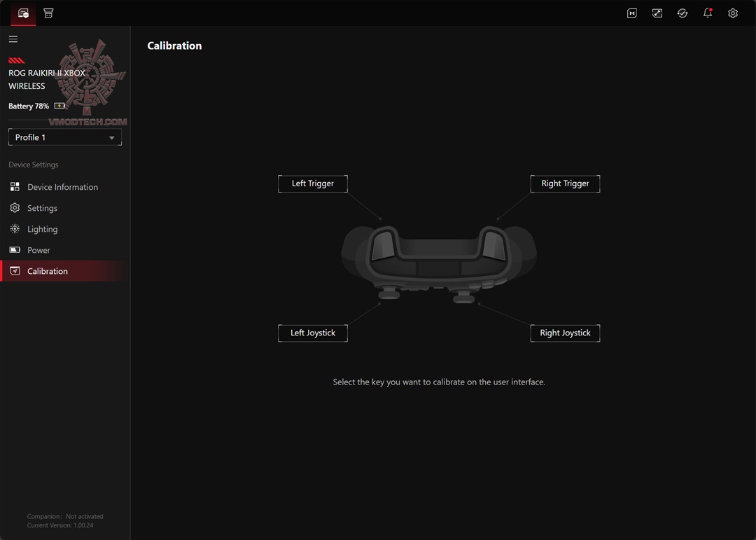Open the notifications bell icon
The image size is (756, 540).
pyautogui.click(x=707, y=13)
